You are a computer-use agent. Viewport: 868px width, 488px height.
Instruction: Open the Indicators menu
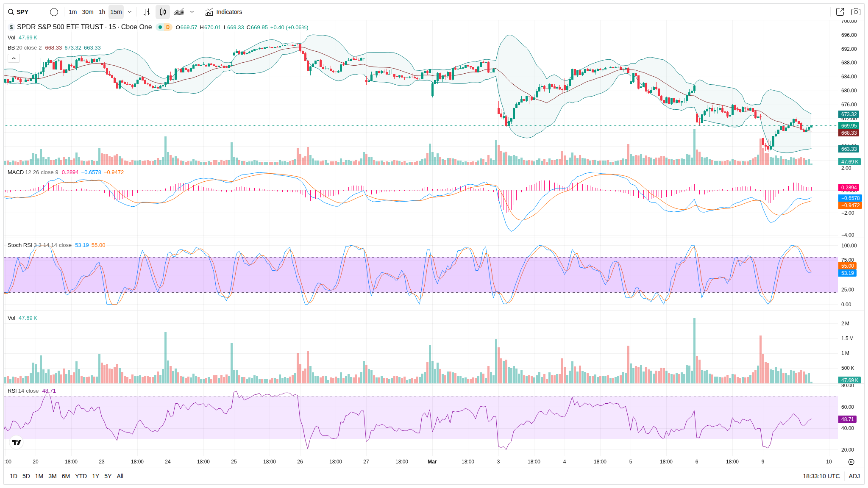tap(224, 12)
